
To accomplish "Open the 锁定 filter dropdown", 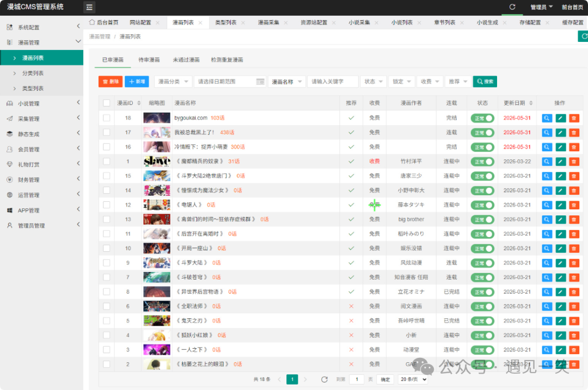I will click(x=401, y=82).
